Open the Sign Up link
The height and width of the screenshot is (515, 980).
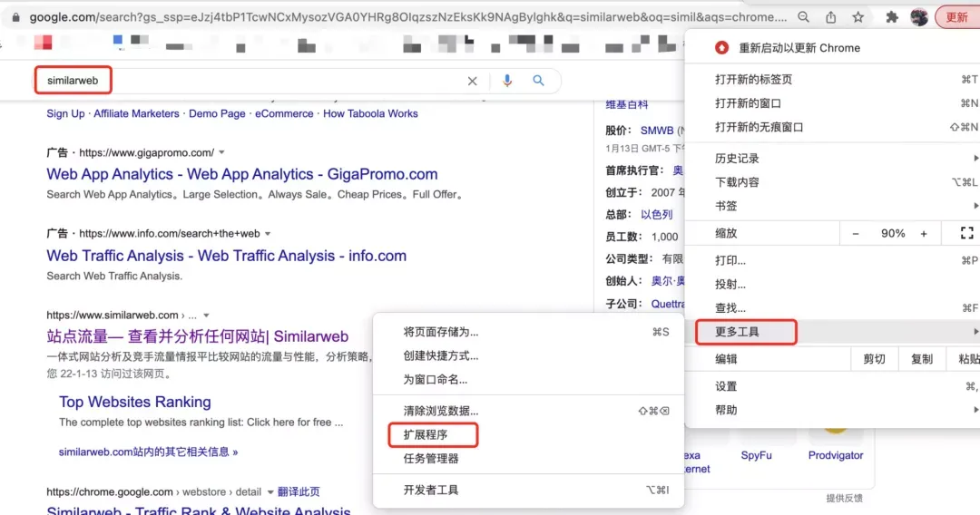pos(65,113)
